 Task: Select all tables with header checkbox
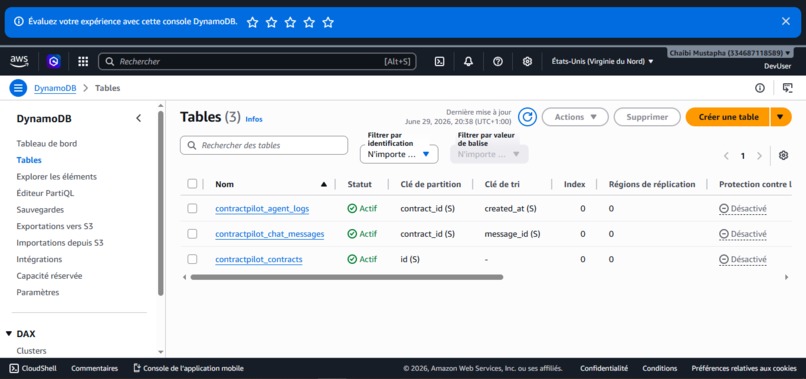pos(192,184)
